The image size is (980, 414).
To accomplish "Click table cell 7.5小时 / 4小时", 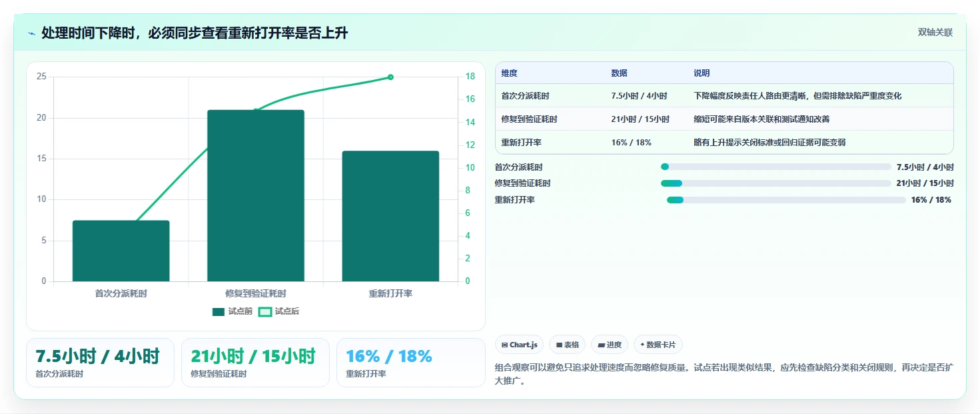I will pos(639,96).
